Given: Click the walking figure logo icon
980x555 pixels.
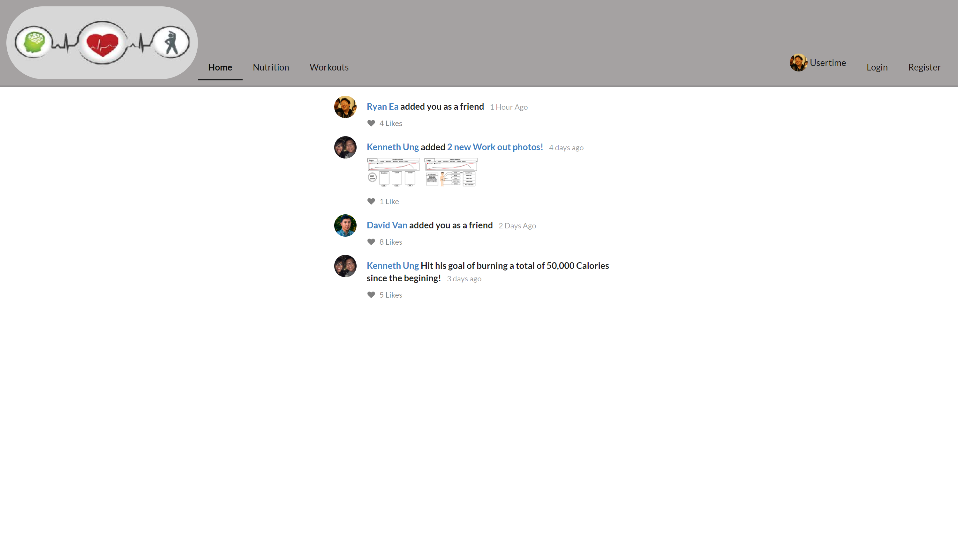Looking at the screenshot, I should tap(171, 42).
